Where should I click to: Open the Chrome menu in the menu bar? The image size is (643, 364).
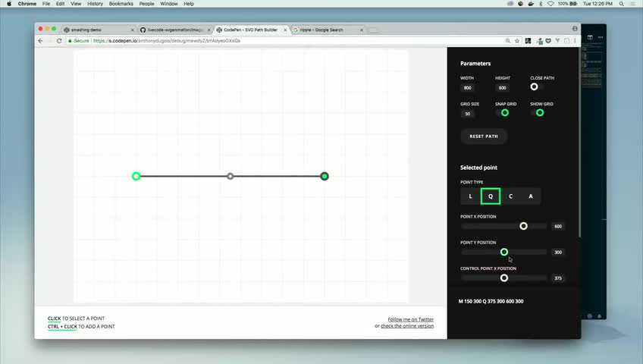coord(27,4)
